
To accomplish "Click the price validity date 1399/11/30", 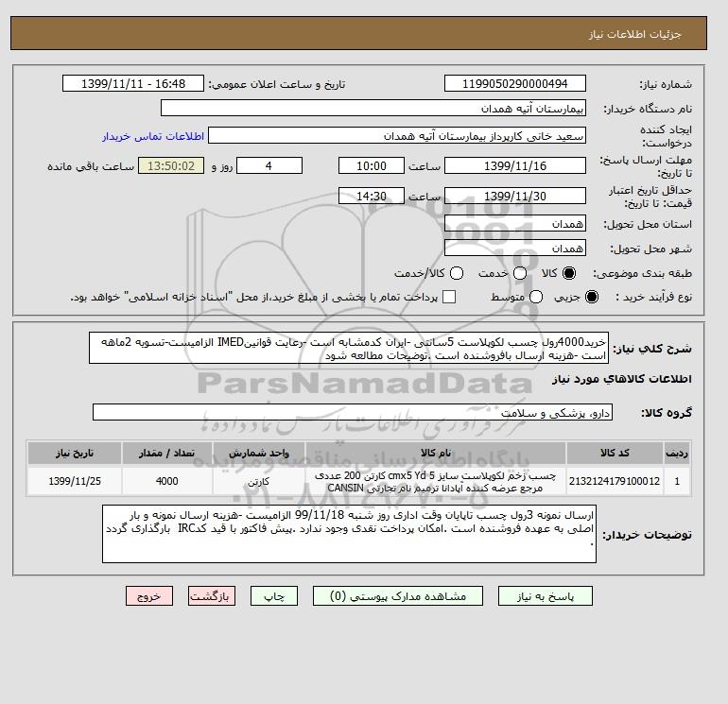I will click(x=515, y=196).
